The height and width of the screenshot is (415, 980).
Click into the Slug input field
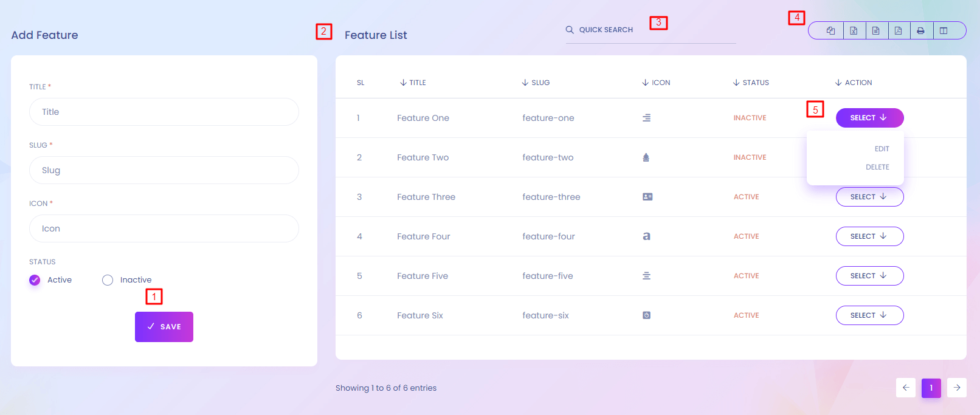[x=164, y=170]
